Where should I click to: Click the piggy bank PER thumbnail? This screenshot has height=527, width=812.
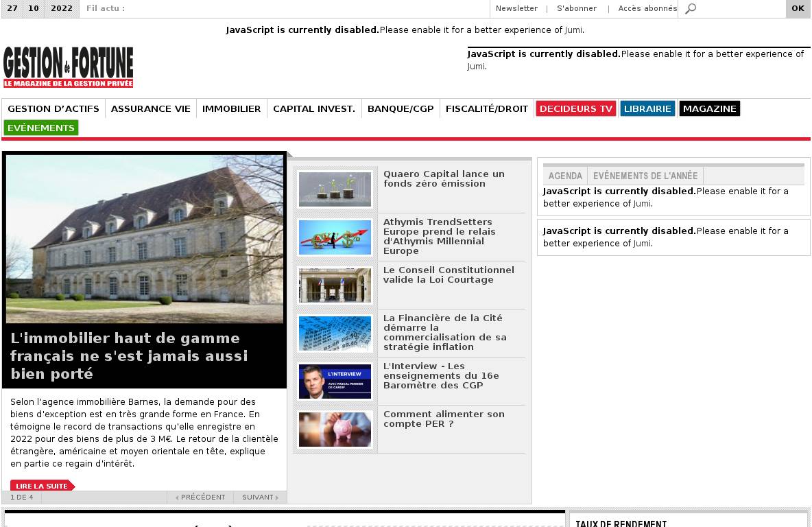click(x=335, y=430)
